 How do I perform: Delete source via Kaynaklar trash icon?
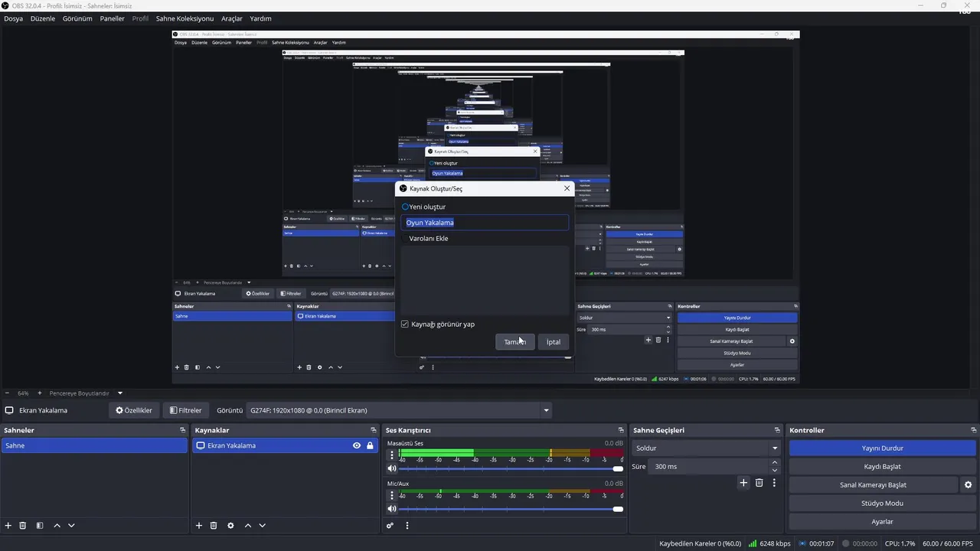pyautogui.click(x=214, y=526)
